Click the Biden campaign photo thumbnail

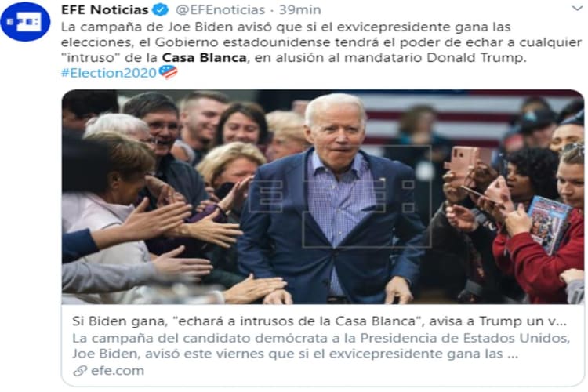(323, 197)
